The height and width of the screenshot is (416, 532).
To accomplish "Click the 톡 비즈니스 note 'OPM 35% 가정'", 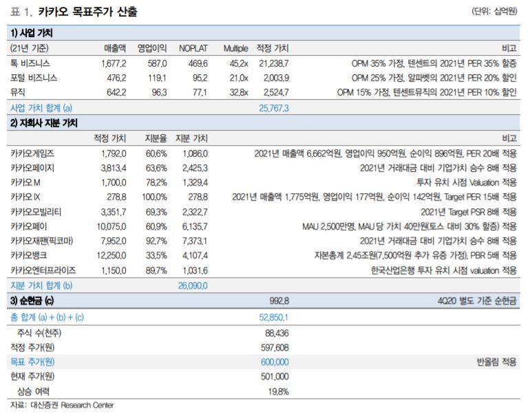I will tap(377, 63).
